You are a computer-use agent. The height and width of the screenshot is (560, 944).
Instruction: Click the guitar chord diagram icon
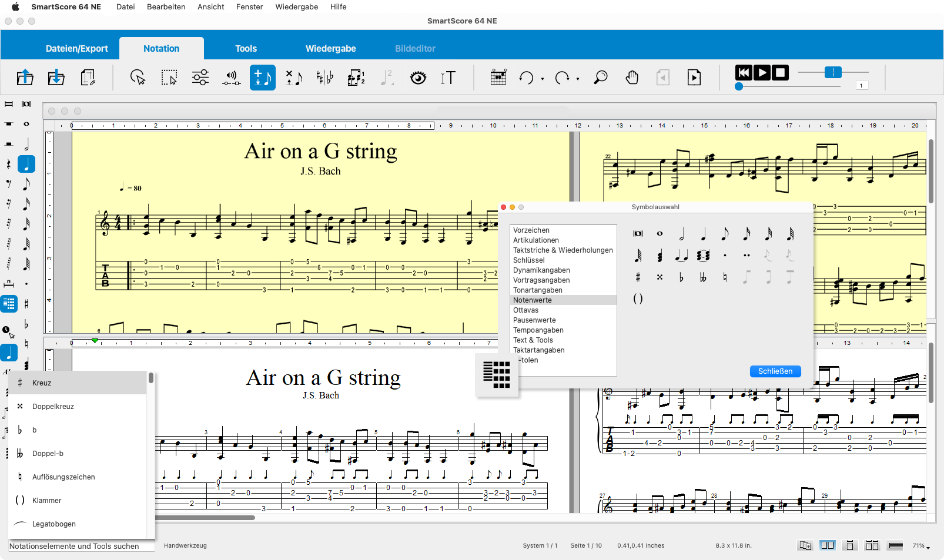click(498, 78)
